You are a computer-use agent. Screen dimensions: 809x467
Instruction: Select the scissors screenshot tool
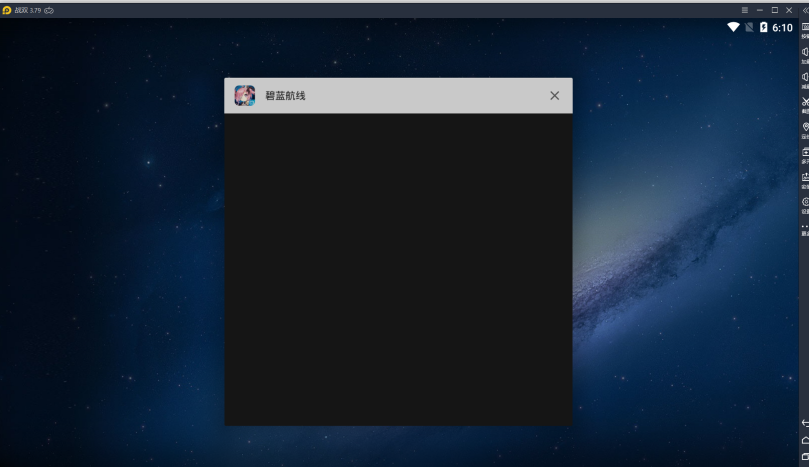(805, 102)
